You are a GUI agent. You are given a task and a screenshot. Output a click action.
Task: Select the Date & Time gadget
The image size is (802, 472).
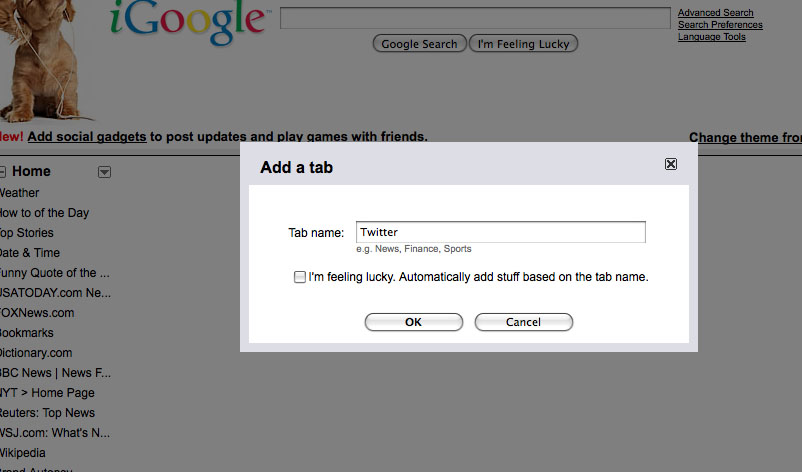point(30,253)
